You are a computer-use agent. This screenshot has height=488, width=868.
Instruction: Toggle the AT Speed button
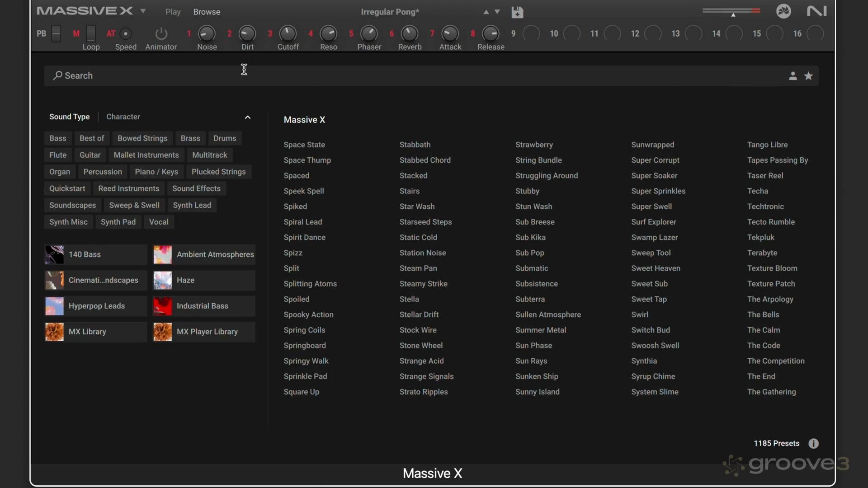tap(126, 33)
